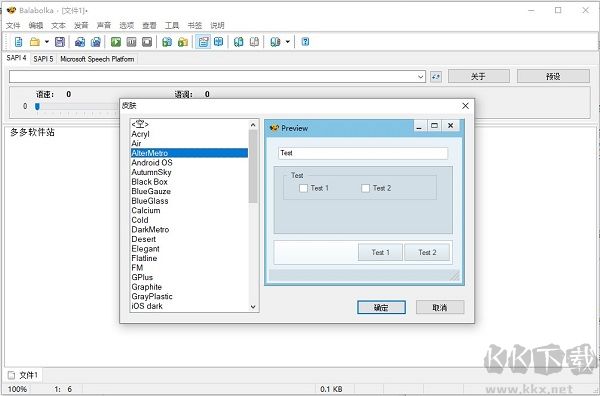Click the green read-clipboard speaker icon

pos(167,42)
